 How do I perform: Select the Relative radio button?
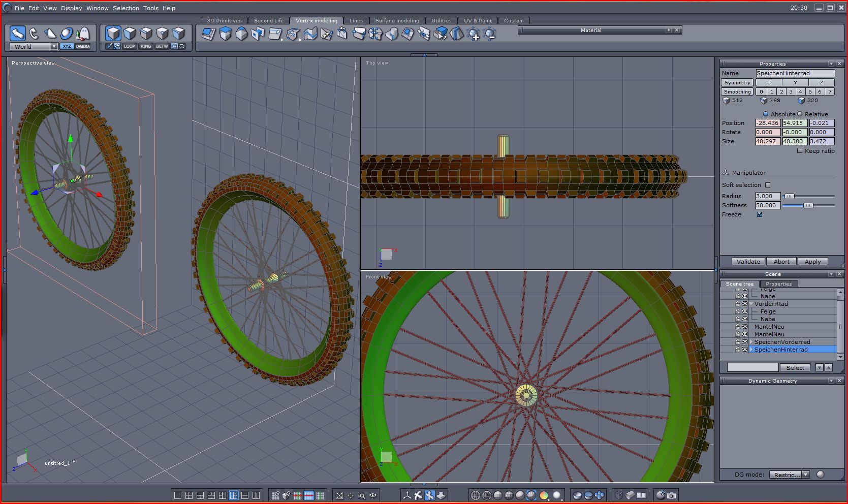coord(800,114)
